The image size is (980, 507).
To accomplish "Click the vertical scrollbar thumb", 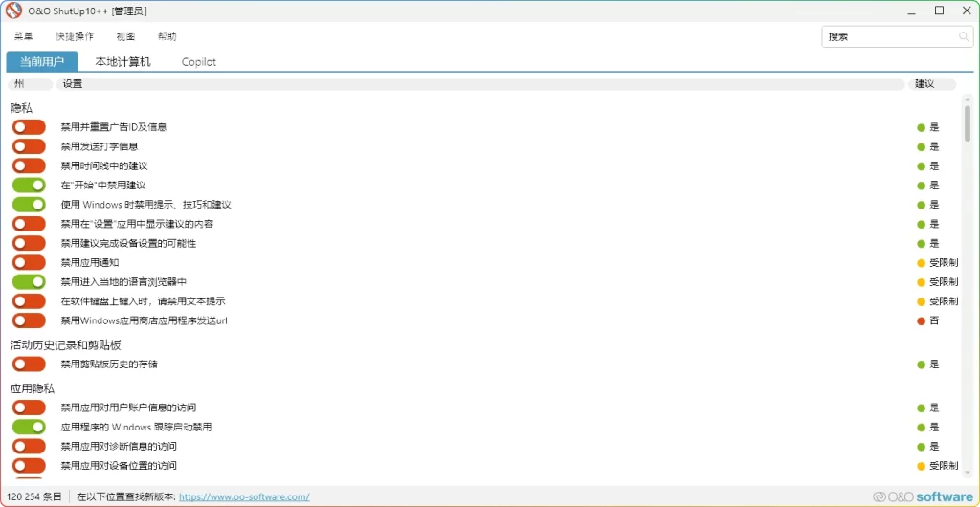I will click(x=968, y=124).
